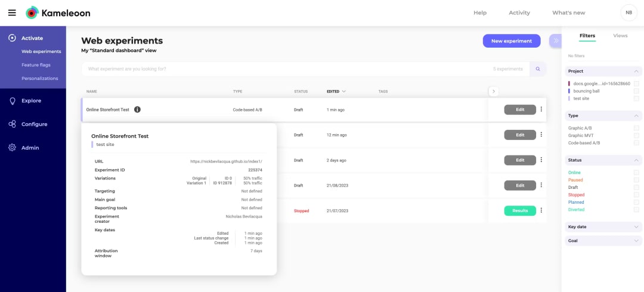Click the search magnifier icon
The height and width of the screenshot is (292, 644).
click(x=538, y=69)
